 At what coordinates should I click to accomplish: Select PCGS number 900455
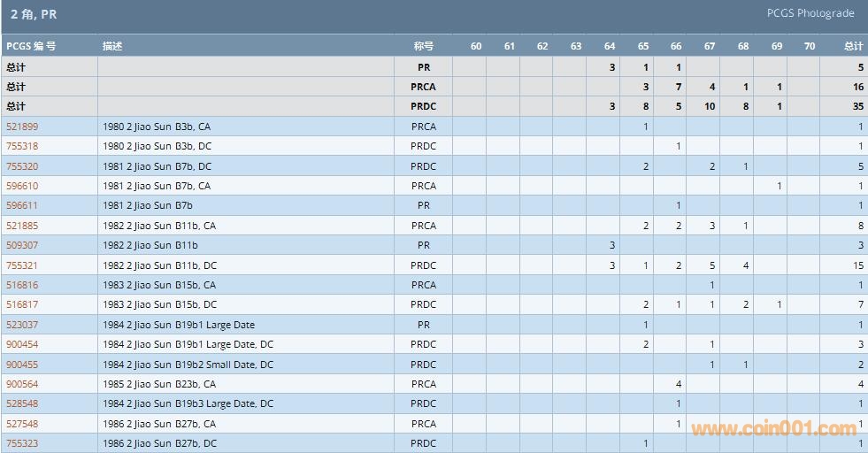pyautogui.click(x=22, y=365)
